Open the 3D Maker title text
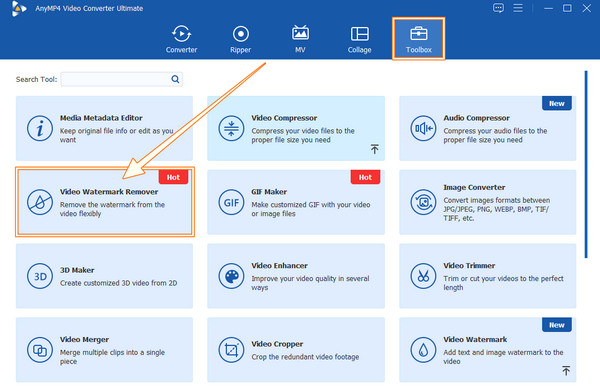The width and height of the screenshot is (600, 387). tap(77, 270)
